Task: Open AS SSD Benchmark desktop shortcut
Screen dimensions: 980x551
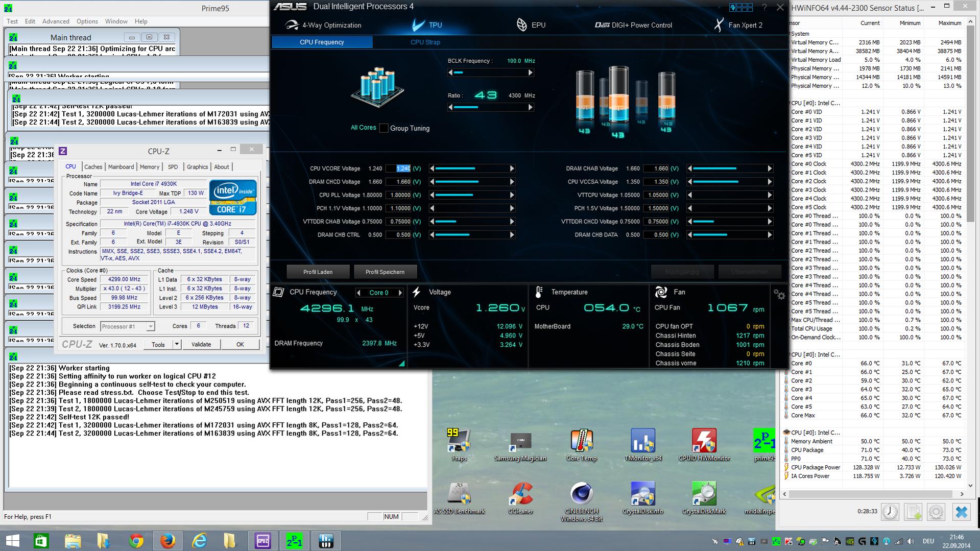Action: [x=459, y=497]
